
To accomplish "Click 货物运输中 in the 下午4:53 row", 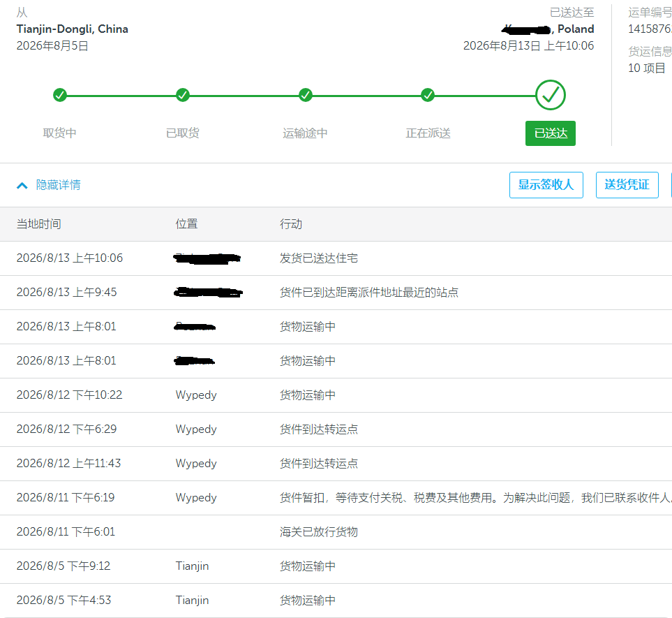I will click(x=308, y=601).
